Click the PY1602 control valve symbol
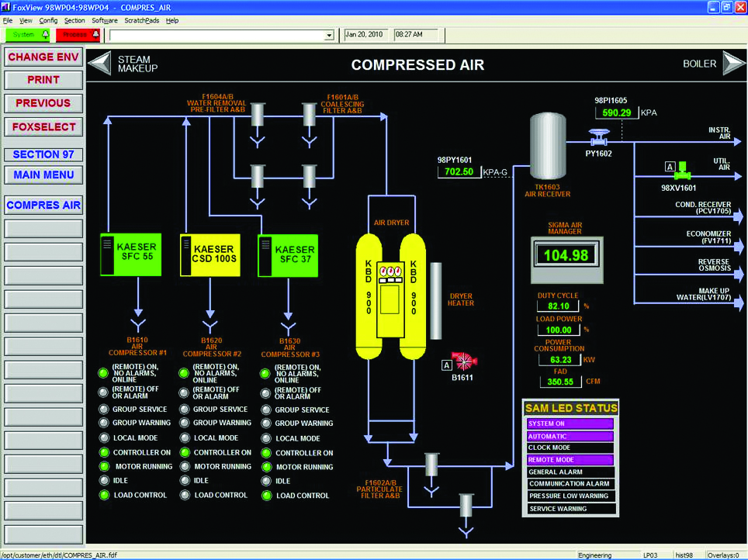This screenshot has width=748, height=560. 599,137
